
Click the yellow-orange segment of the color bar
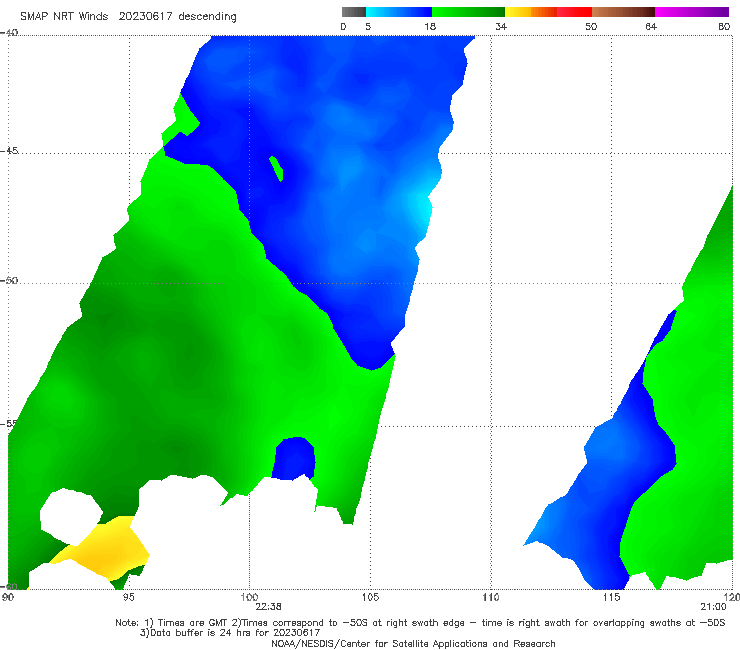coord(531,12)
